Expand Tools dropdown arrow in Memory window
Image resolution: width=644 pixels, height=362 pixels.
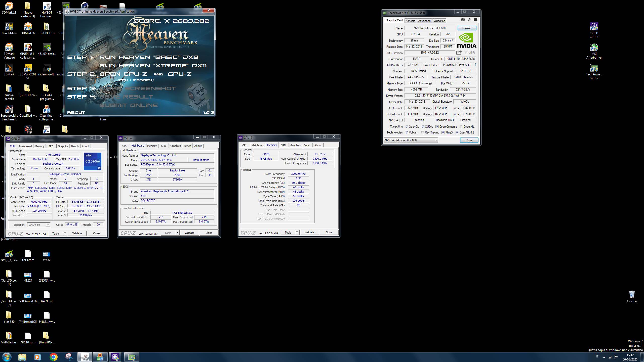click(x=297, y=232)
